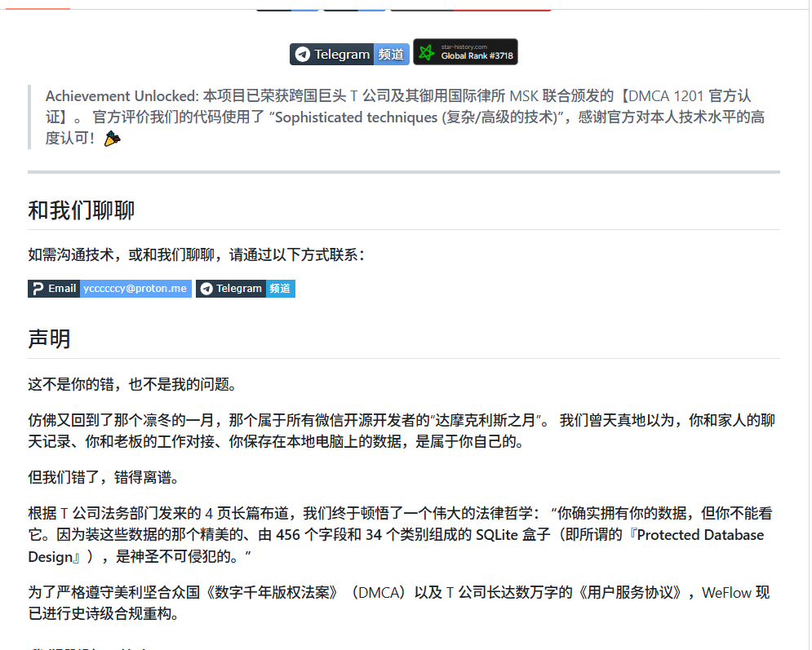Click the green star icon in Global Rank badge
Viewport: 812px width, 650px height.
click(427, 52)
